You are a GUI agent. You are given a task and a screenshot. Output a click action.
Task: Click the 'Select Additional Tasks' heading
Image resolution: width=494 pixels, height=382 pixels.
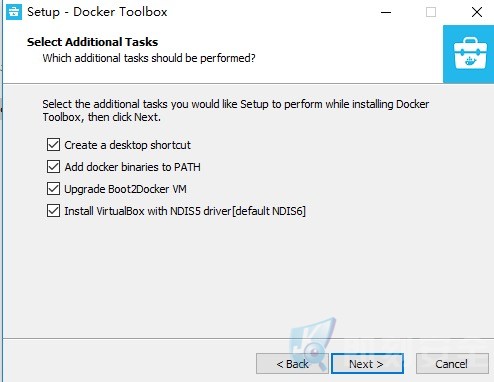click(92, 42)
